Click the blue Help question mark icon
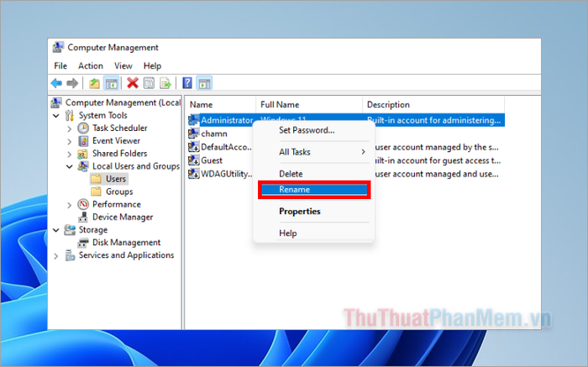 coord(187,82)
